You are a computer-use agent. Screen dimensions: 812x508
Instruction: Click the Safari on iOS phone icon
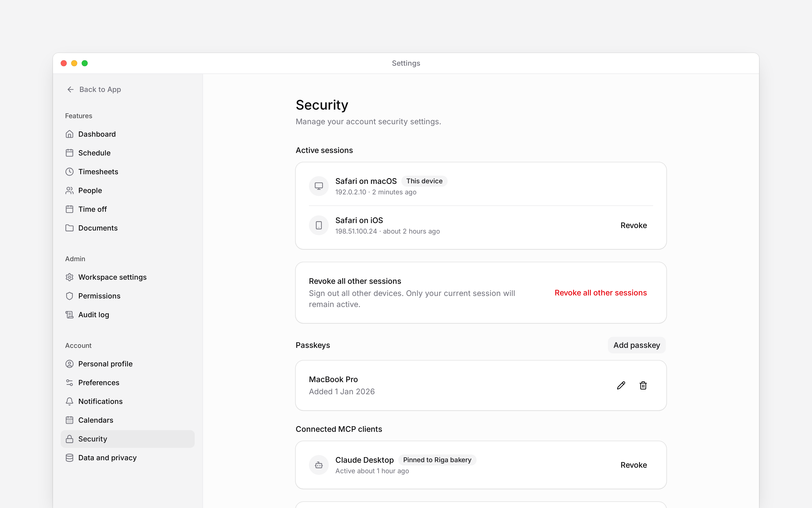click(319, 225)
